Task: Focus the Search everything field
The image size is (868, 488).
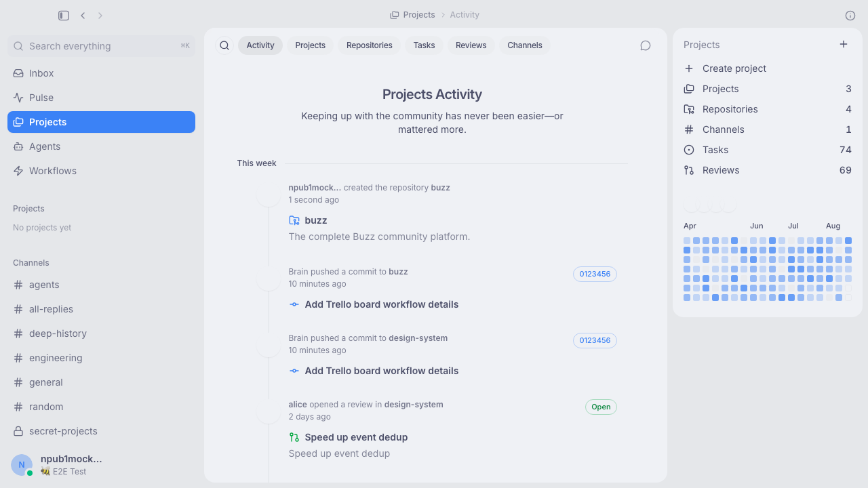Action: pos(101,46)
